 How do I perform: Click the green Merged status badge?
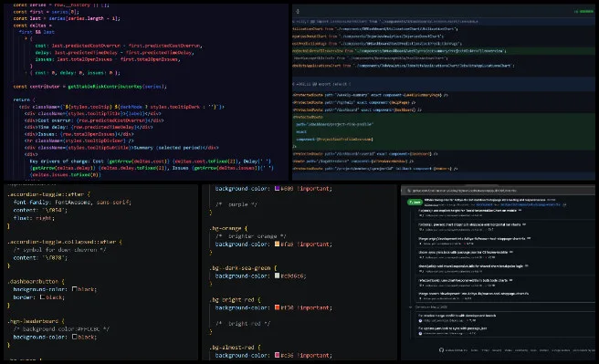(415, 203)
